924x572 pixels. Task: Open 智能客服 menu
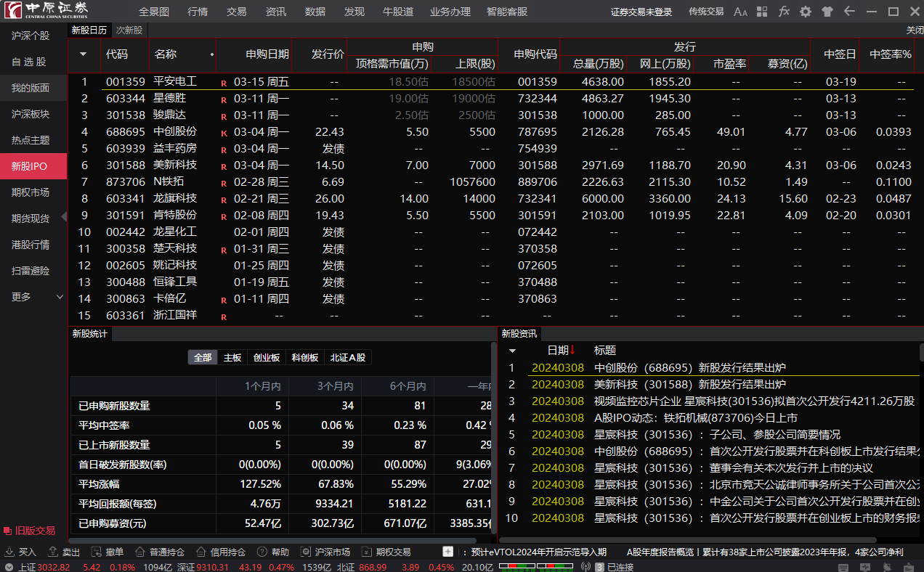[x=507, y=12]
